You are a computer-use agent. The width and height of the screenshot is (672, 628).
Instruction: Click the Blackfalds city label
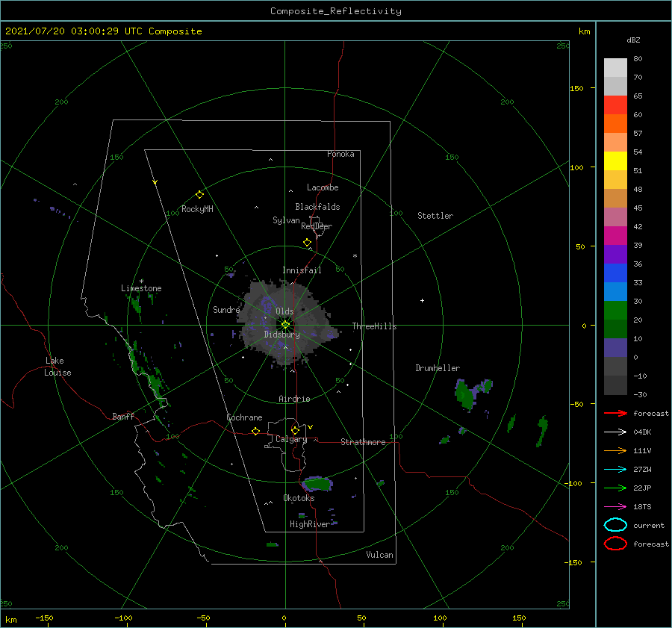pyautogui.click(x=317, y=207)
